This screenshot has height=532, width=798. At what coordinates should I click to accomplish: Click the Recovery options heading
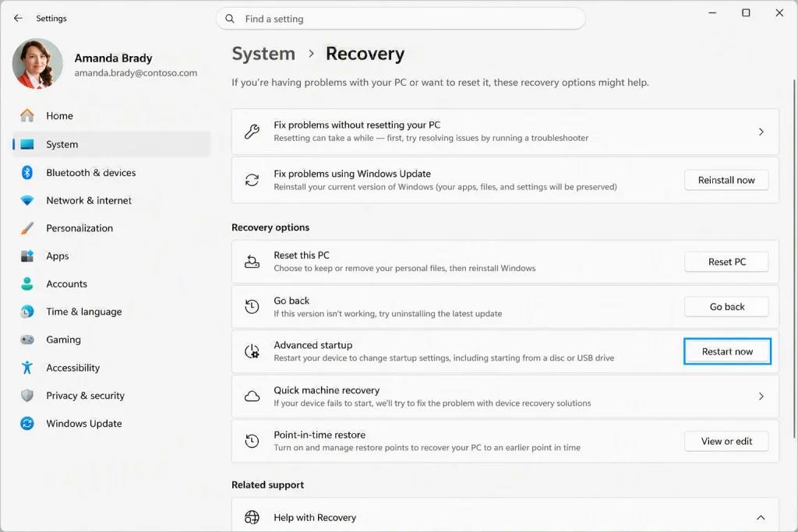pyautogui.click(x=270, y=227)
